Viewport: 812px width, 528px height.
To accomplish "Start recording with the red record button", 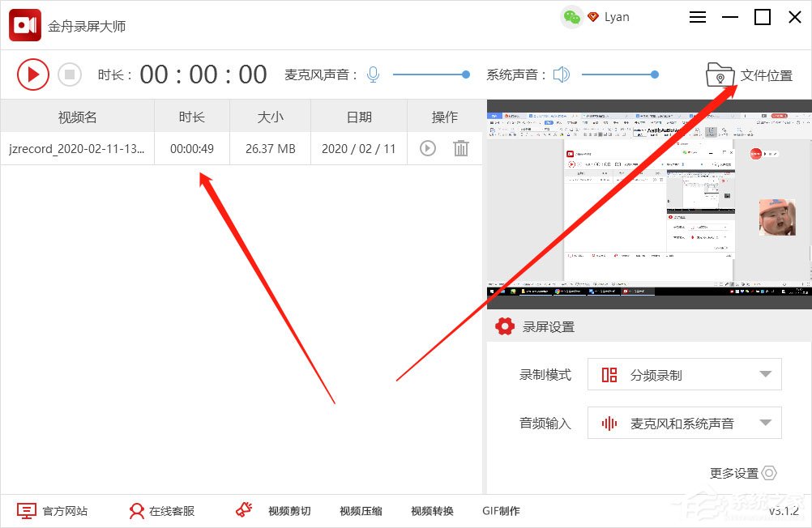I will (33, 74).
